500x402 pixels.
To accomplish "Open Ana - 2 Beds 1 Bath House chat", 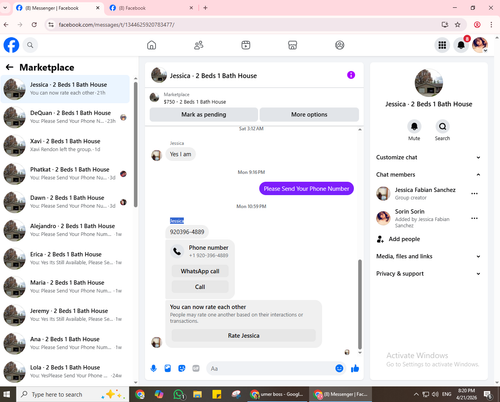I will [x=65, y=344].
